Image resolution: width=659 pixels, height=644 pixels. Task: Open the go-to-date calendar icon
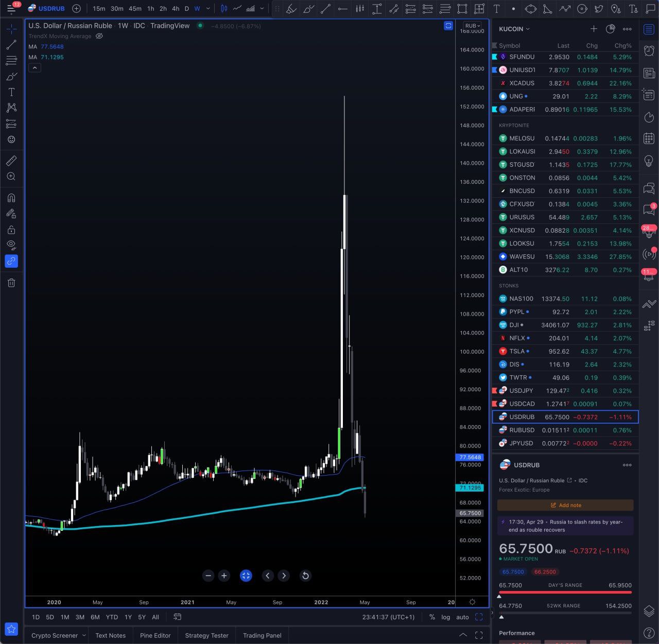click(x=178, y=617)
